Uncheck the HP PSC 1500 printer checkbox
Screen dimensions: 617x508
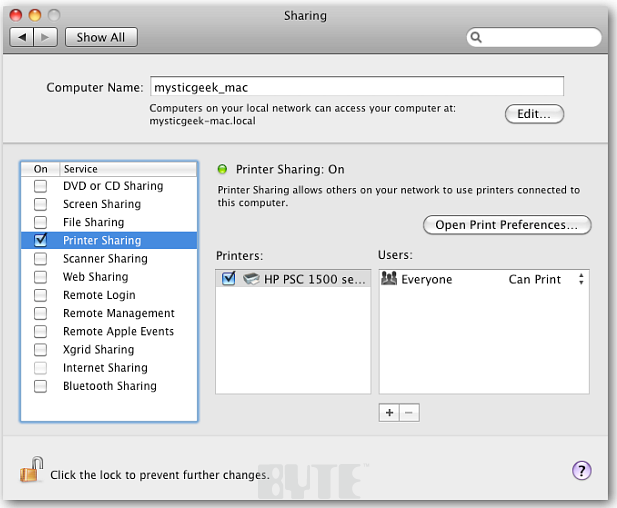point(228,279)
